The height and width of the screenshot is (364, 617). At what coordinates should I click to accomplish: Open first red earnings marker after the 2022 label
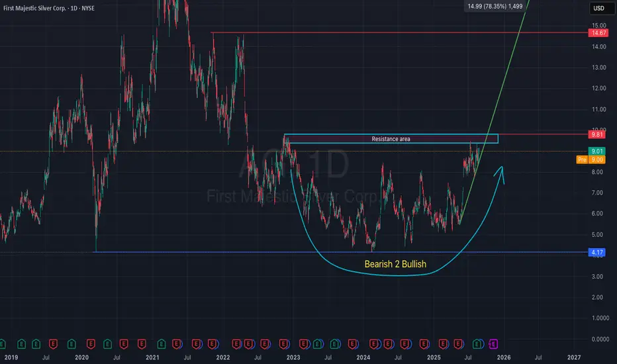pyautogui.click(x=236, y=344)
